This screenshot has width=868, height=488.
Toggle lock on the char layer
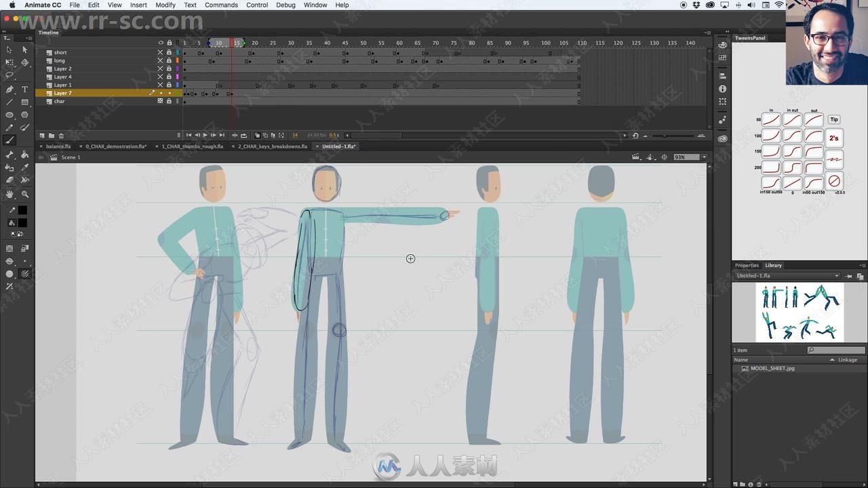(x=169, y=101)
